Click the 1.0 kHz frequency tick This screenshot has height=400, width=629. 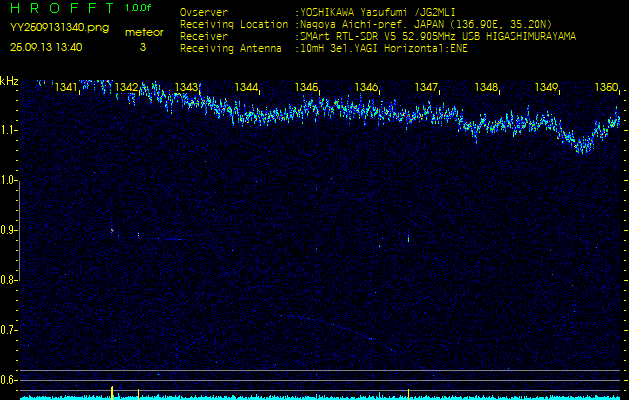(9, 180)
